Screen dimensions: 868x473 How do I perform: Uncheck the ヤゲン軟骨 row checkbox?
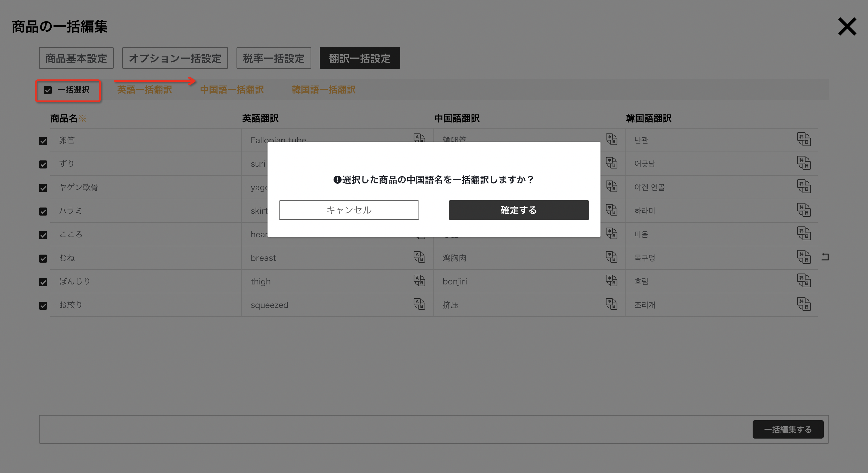(x=43, y=188)
